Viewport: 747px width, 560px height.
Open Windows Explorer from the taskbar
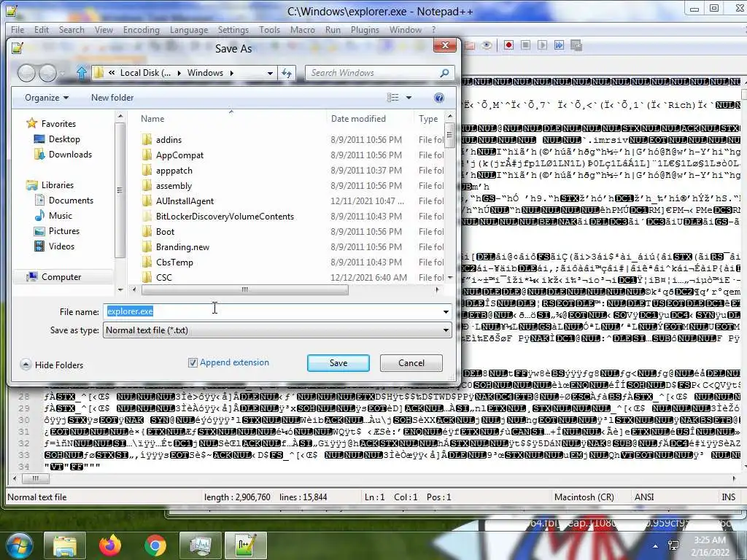click(65, 545)
